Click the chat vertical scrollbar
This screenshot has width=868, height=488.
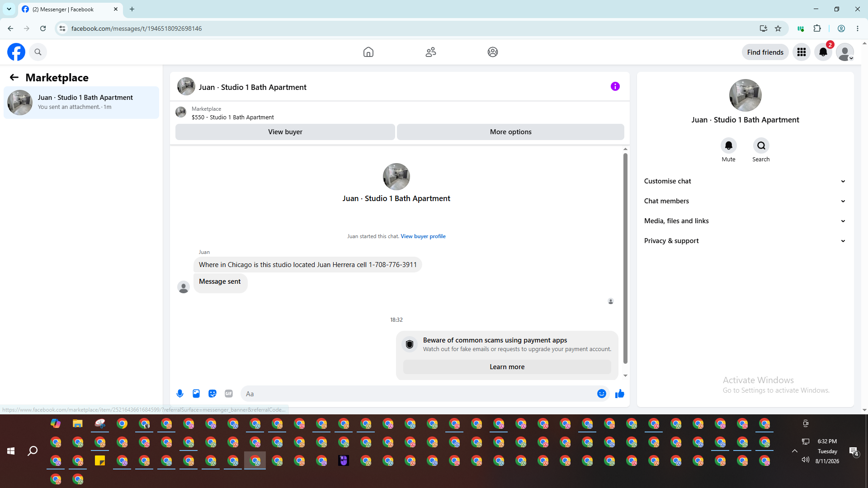click(625, 258)
